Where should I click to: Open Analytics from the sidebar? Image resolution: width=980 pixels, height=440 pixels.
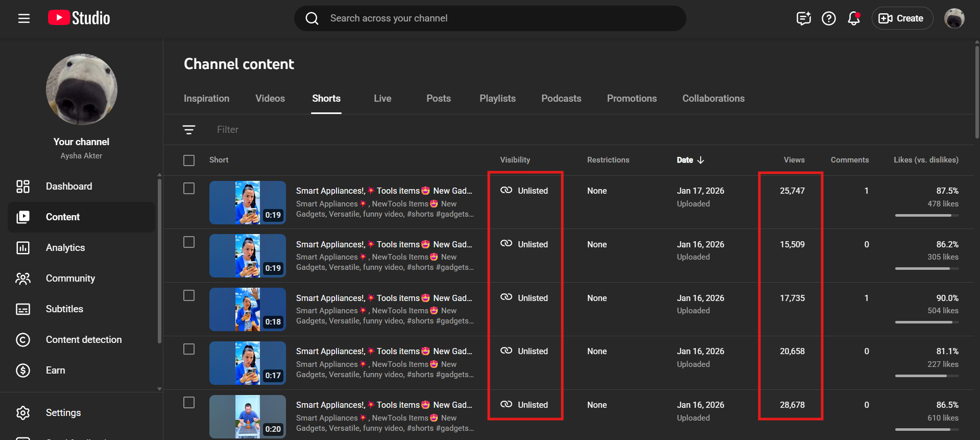point(65,248)
